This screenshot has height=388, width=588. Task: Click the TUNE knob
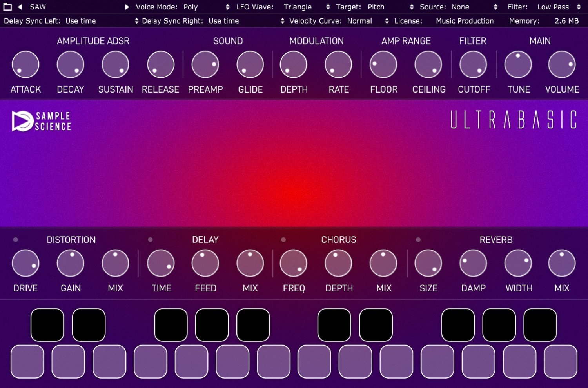[518, 65]
